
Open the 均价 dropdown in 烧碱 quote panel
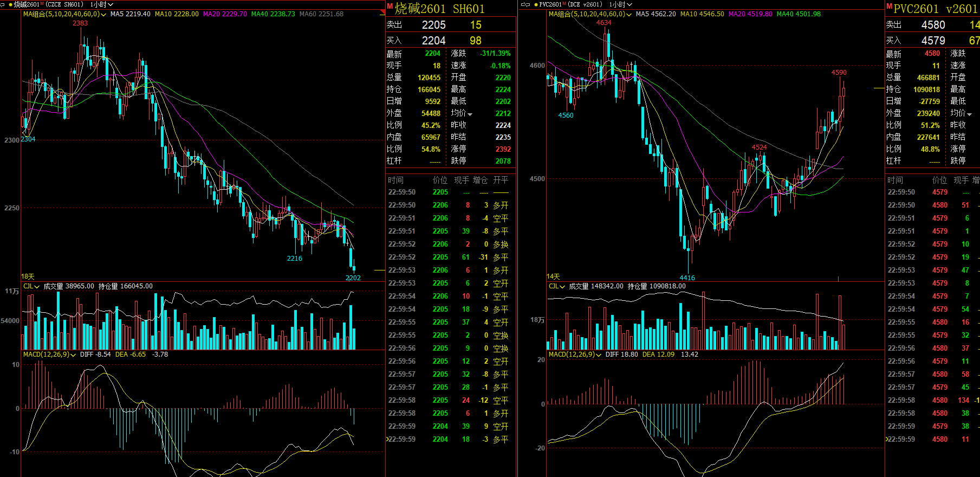pos(470,114)
